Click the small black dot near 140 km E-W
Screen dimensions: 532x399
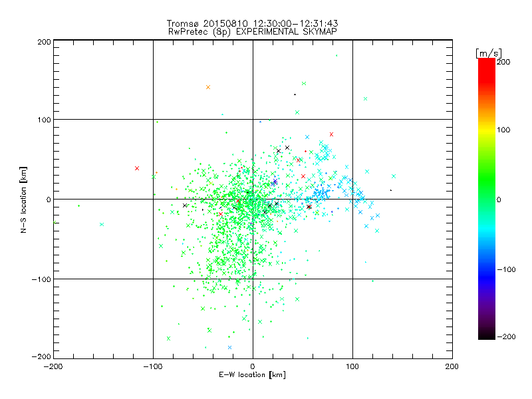click(x=391, y=190)
